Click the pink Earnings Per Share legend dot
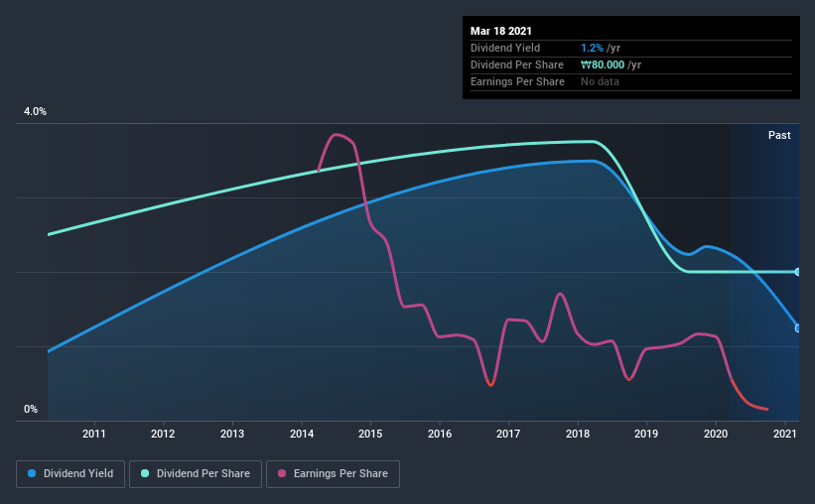 coord(282,473)
